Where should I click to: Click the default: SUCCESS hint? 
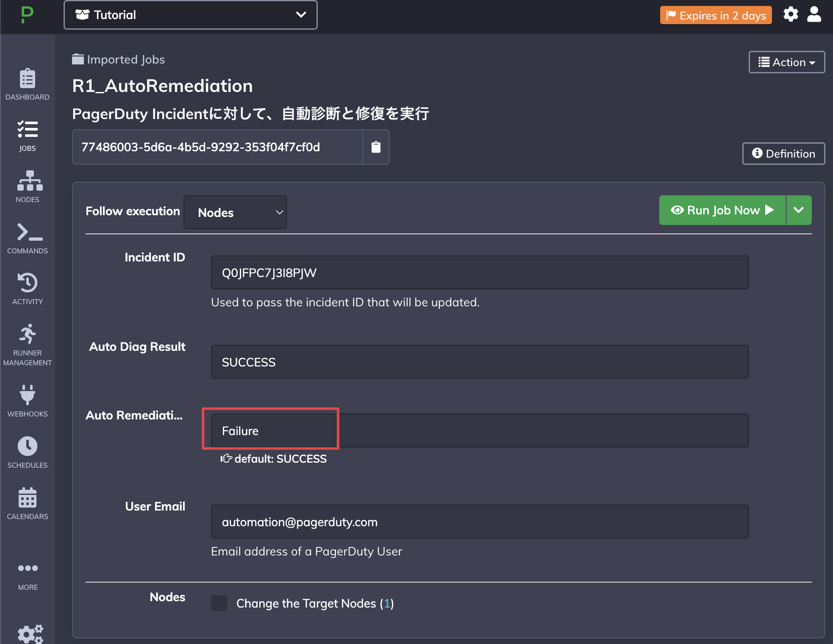[274, 459]
